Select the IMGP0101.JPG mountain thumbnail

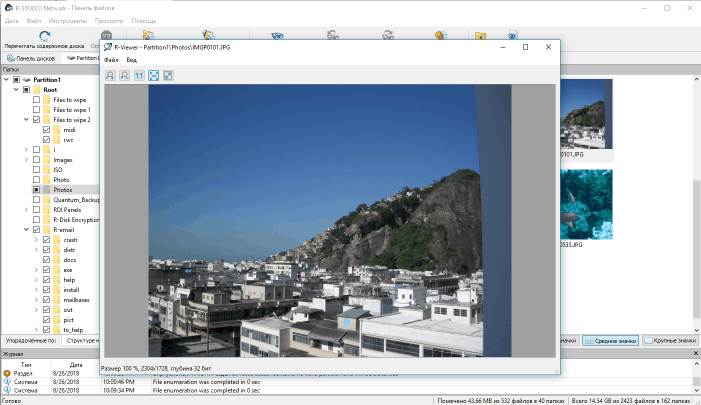pyautogui.click(x=586, y=114)
